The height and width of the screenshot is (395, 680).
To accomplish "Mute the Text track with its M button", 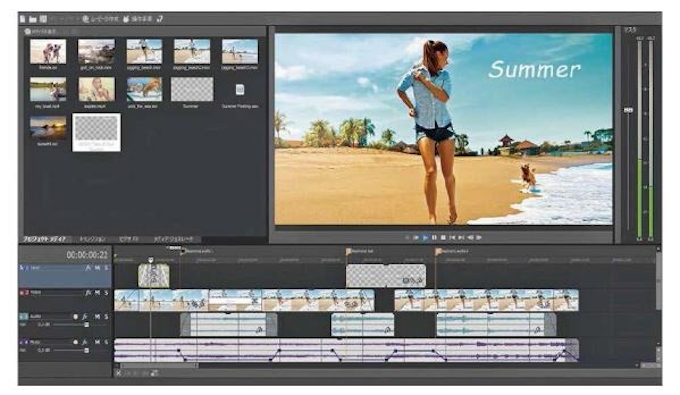I will [x=98, y=268].
